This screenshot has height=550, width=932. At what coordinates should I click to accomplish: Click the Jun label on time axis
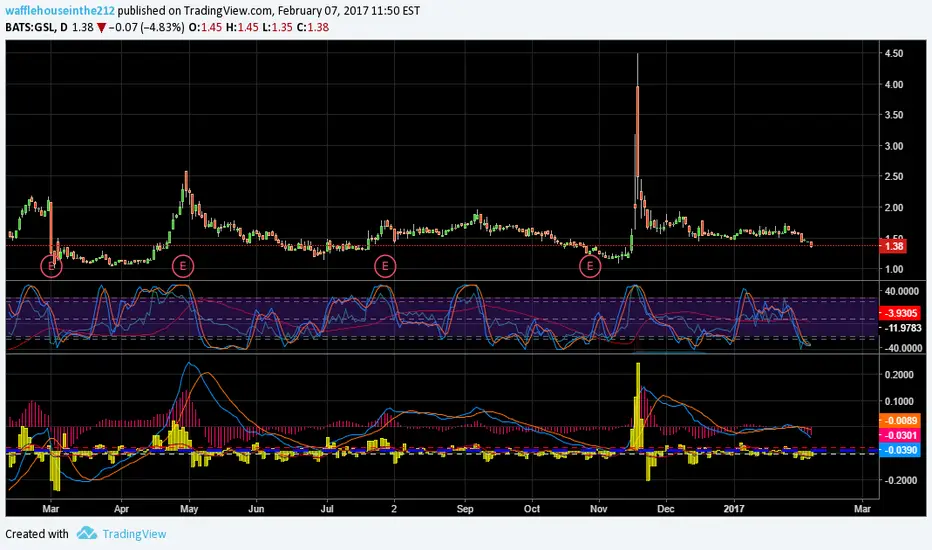coord(256,509)
